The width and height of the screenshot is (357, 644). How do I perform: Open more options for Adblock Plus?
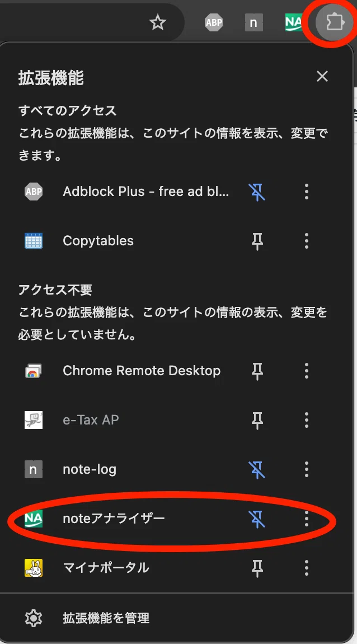tap(306, 192)
